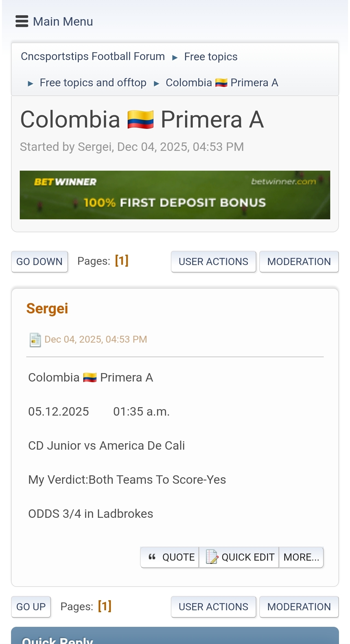Screen dimensions: 350x644
Task: Go to the Free topics breadcrumb
Action: 211,57
